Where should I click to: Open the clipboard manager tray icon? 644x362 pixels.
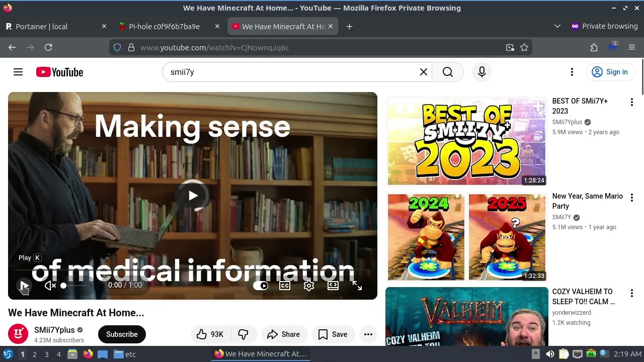click(x=564, y=354)
